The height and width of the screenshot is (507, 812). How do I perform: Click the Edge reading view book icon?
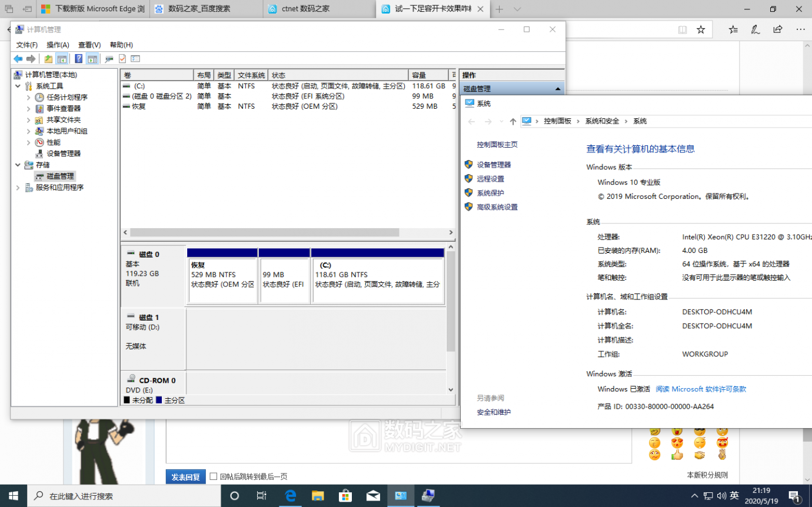pos(683,29)
